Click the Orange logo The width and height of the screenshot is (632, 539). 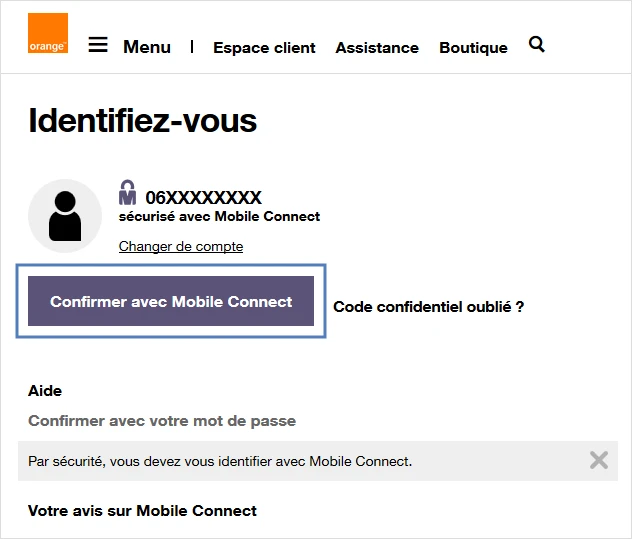tap(48, 33)
